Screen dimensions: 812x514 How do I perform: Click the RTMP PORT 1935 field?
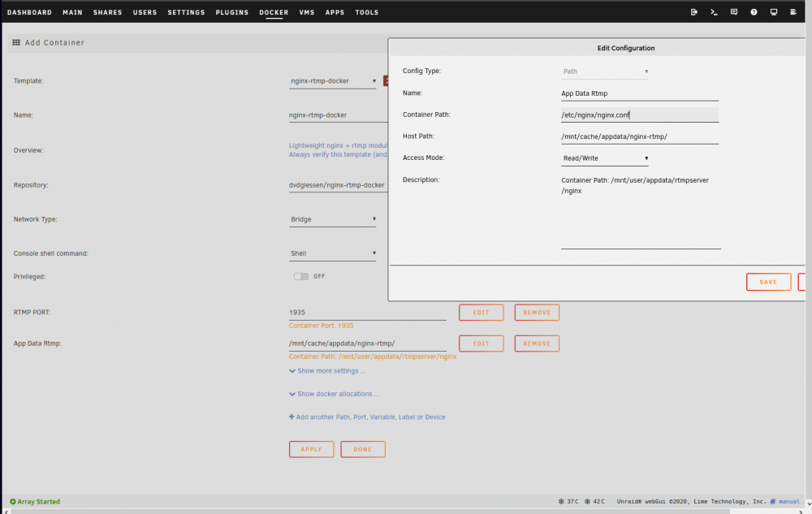[368, 313]
